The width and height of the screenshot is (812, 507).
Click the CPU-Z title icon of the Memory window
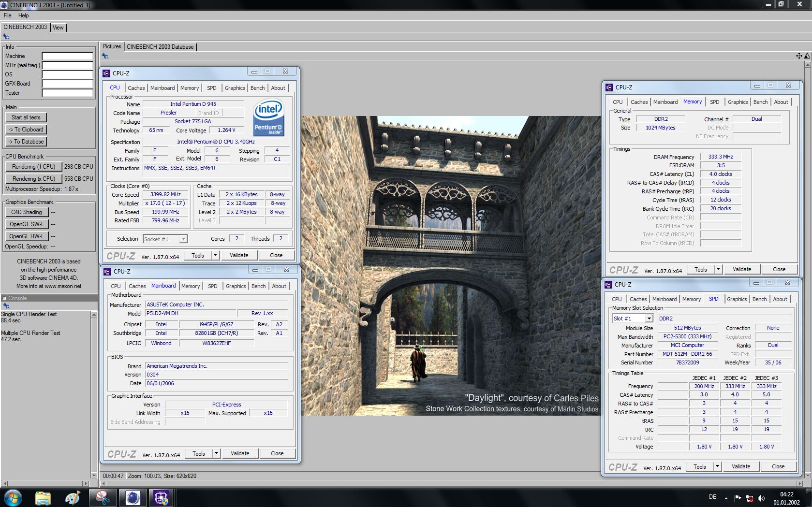click(609, 87)
